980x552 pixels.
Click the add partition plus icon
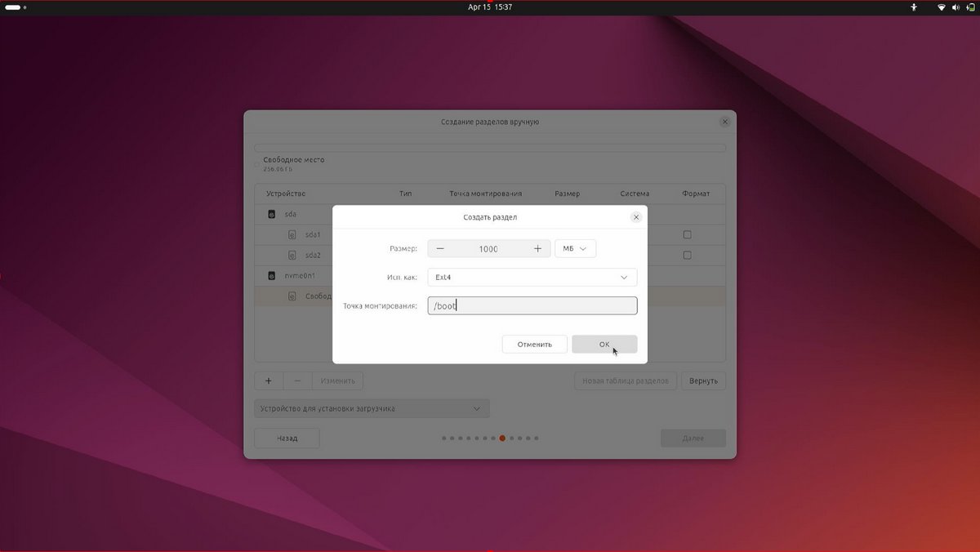coord(269,381)
